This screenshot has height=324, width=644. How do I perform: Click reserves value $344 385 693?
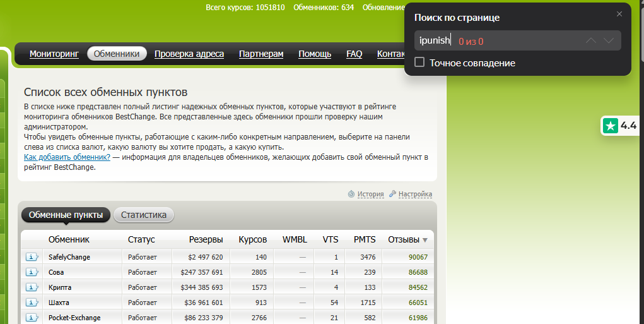pos(202,287)
